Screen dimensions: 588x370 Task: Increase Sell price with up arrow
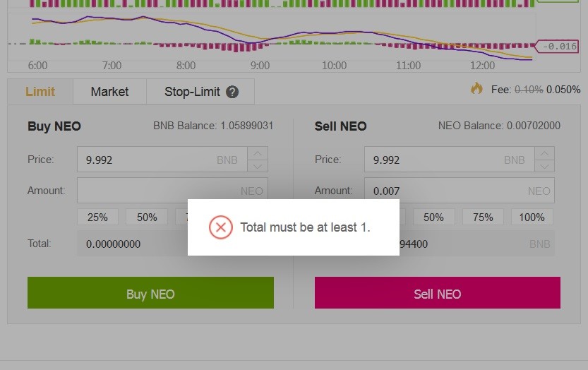(x=544, y=153)
